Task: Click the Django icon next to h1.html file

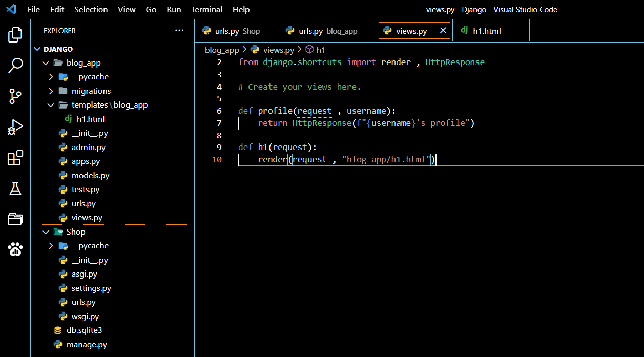Action: [x=68, y=119]
